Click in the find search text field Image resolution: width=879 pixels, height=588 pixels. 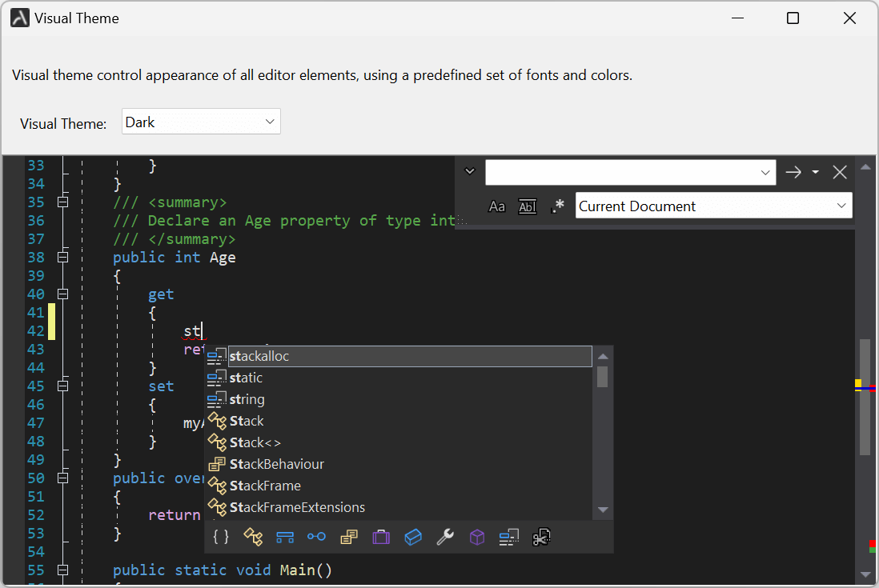(x=622, y=173)
